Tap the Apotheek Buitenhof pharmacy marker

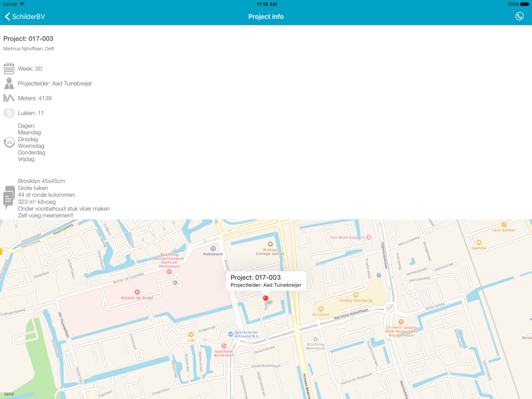(x=224, y=346)
